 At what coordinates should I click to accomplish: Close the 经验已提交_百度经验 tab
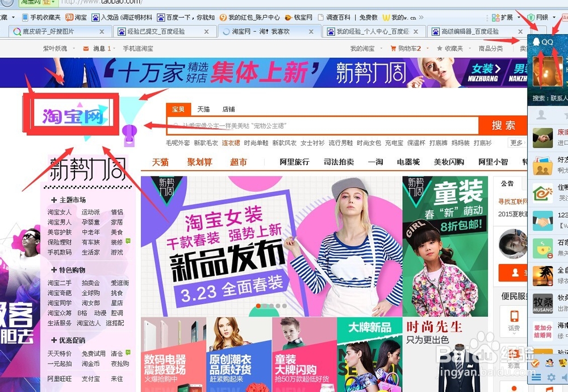point(207,32)
